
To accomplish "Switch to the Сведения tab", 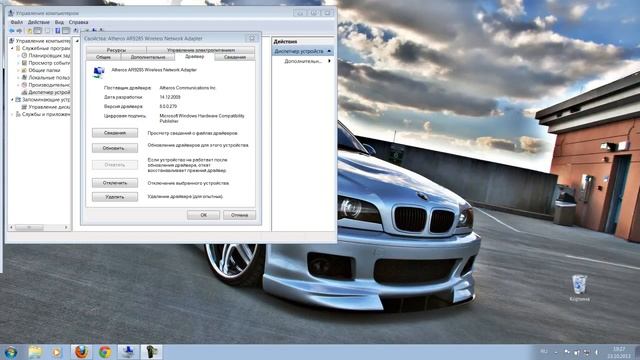I will (x=235, y=58).
